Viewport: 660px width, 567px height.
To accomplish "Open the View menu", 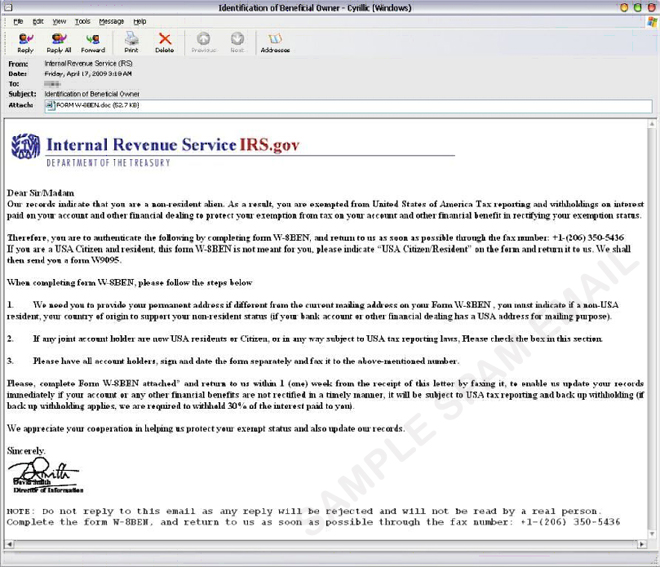I will [59, 21].
